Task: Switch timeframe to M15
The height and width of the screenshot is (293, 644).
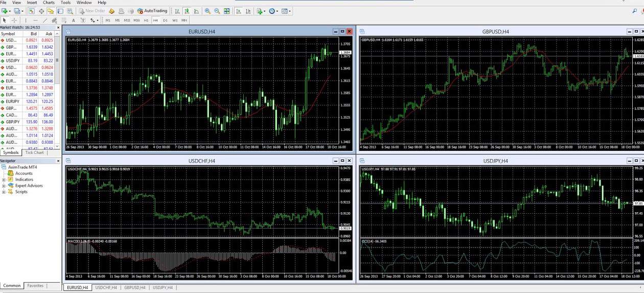Action: (127, 20)
